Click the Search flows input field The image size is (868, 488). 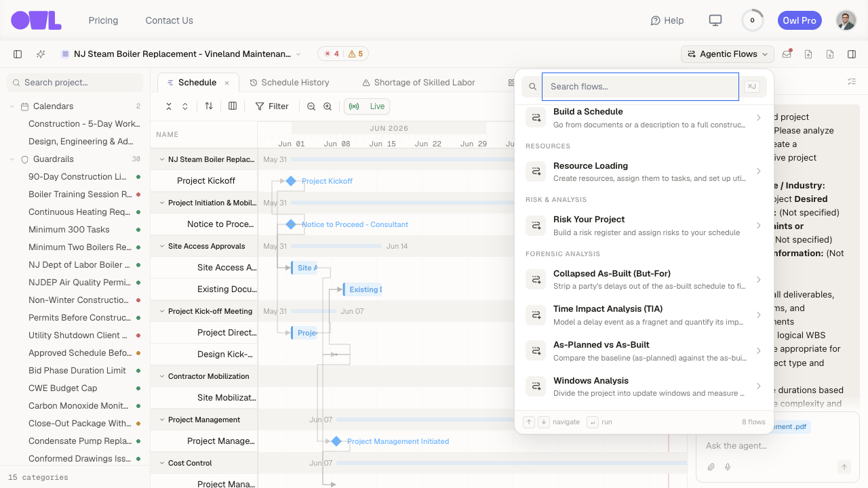tap(640, 87)
